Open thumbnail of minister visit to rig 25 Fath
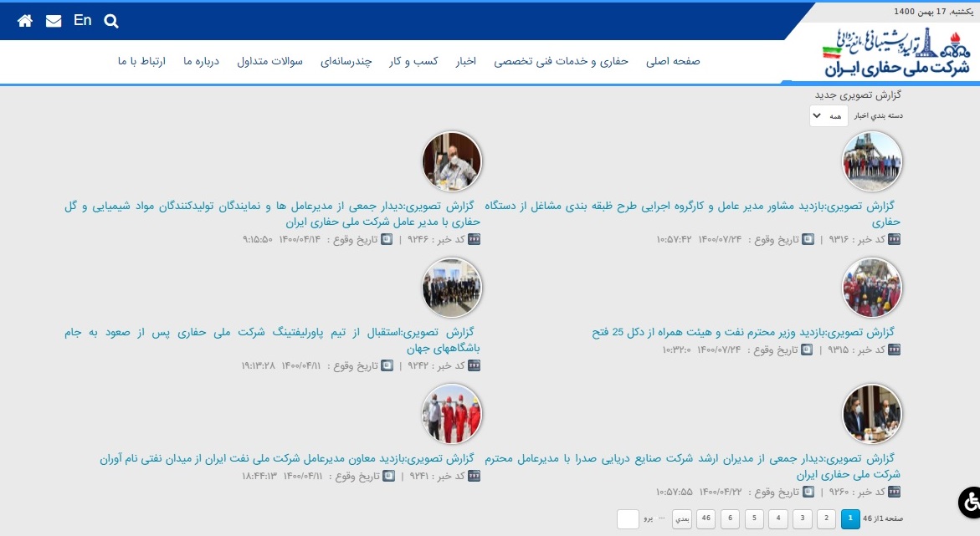Image resolution: width=980 pixels, height=536 pixels. (x=872, y=288)
